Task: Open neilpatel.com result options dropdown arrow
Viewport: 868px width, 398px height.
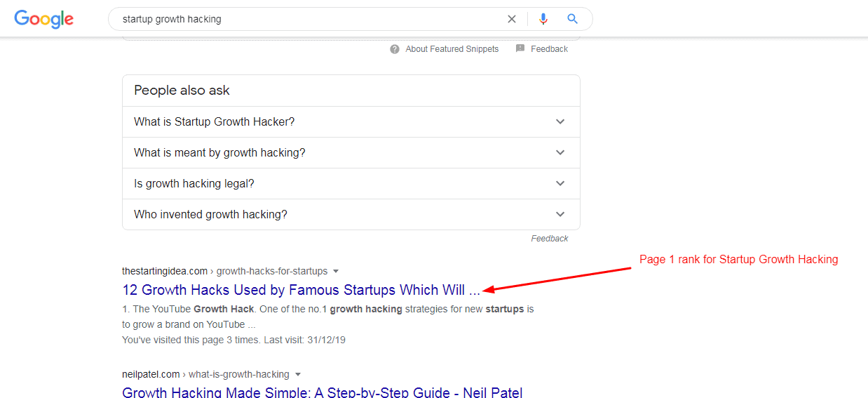Action: point(298,374)
